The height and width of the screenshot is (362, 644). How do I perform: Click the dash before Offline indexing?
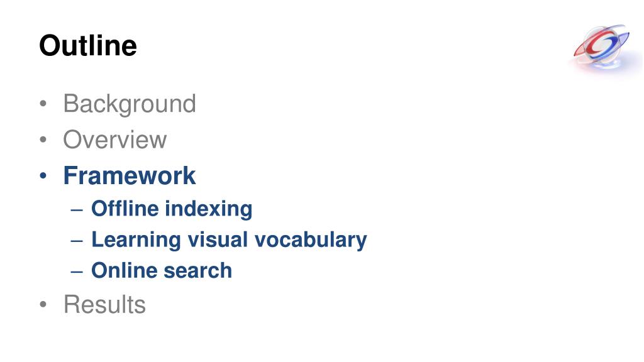(x=77, y=210)
